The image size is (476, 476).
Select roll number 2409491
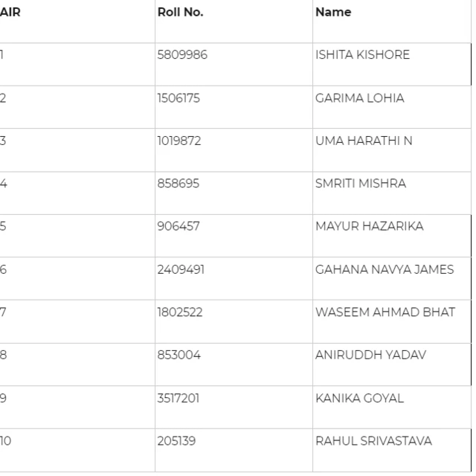point(181,269)
